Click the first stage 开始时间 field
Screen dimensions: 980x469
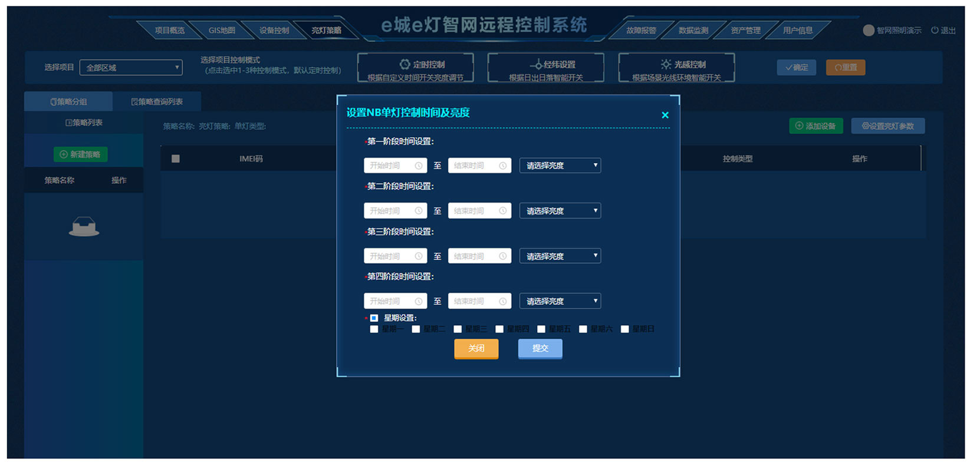pyautogui.click(x=395, y=166)
